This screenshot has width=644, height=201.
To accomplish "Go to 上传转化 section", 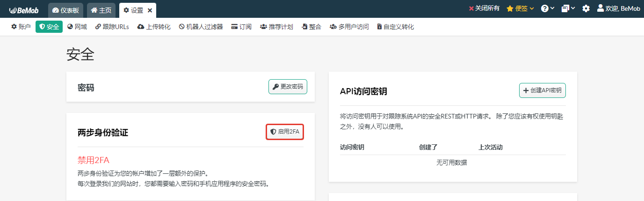I will (154, 27).
